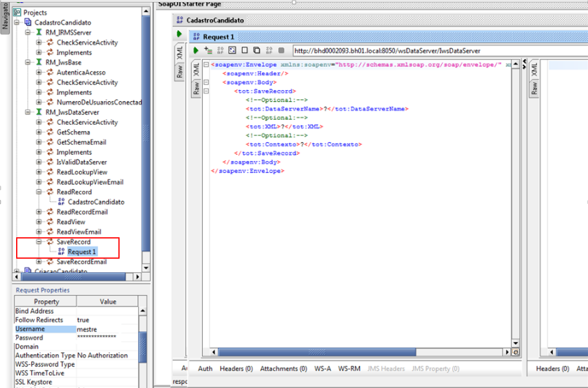The image size is (588, 388).
Task: Click the endpoint URL field
Action: point(440,51)
